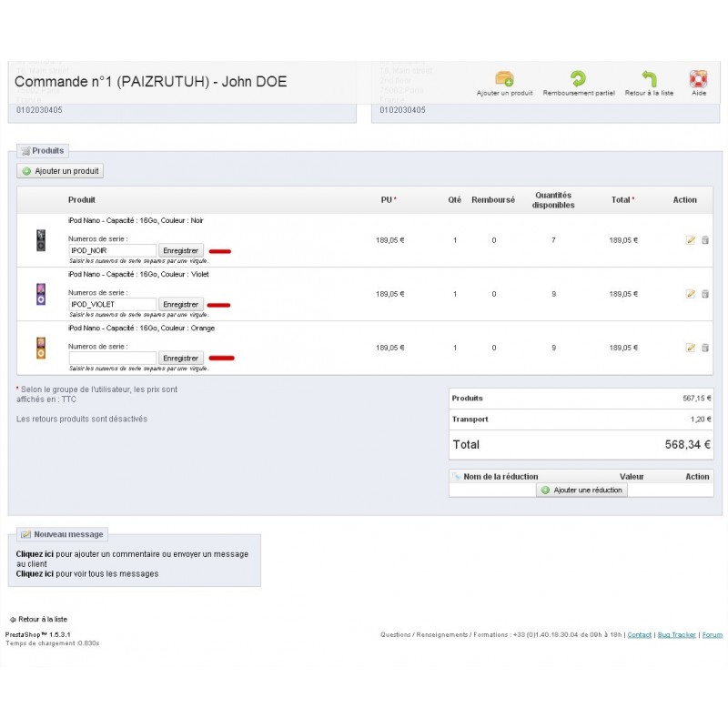
Task: Save serial number for iPod Noir
Action: click(x=181, y=250)
